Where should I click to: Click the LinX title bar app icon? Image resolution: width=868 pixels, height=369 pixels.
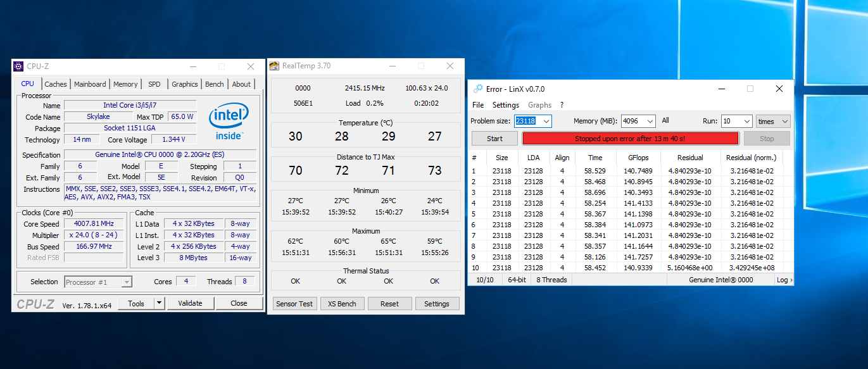(478, 89)
